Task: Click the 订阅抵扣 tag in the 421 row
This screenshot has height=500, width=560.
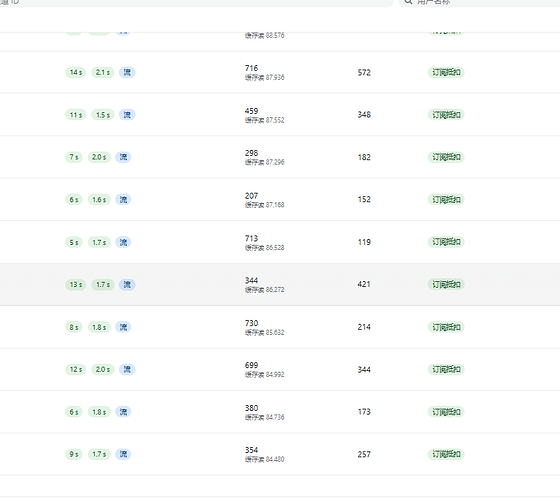Action: pos(446,285)
